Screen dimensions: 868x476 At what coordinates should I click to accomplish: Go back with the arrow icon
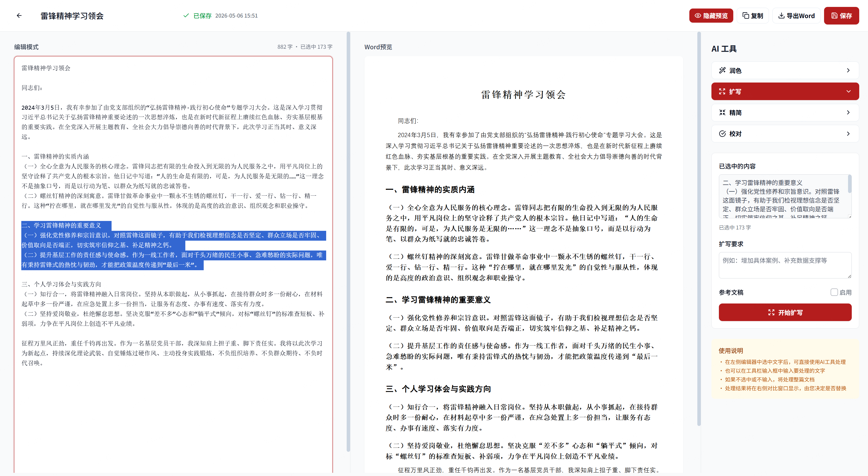click(x=19, y=15)
